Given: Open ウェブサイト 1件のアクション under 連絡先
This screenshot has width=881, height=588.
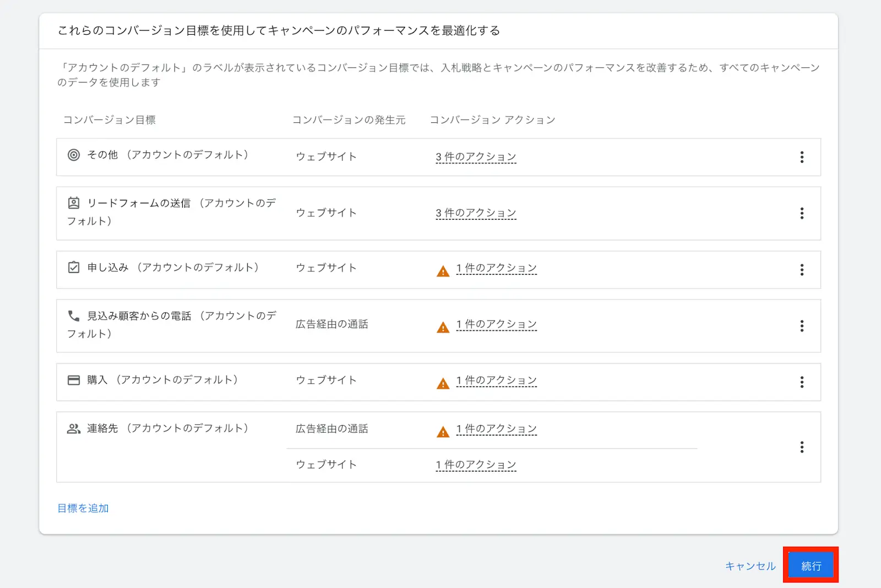Looking at the screenshot, I should point(475,465).
